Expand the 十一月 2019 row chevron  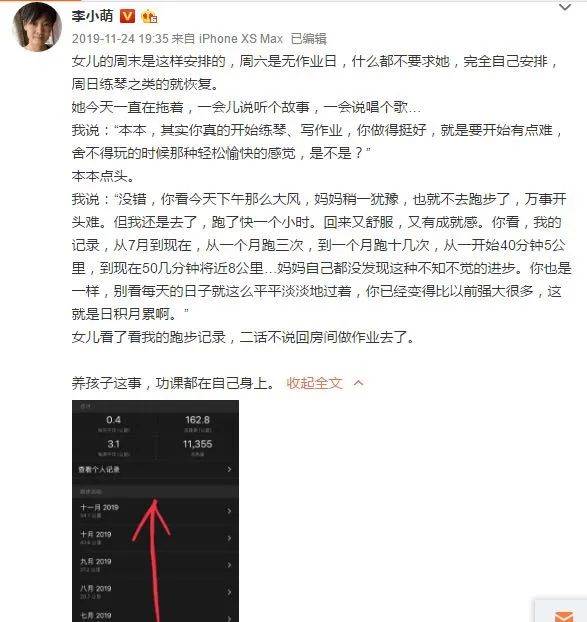(x=229, y=511)
